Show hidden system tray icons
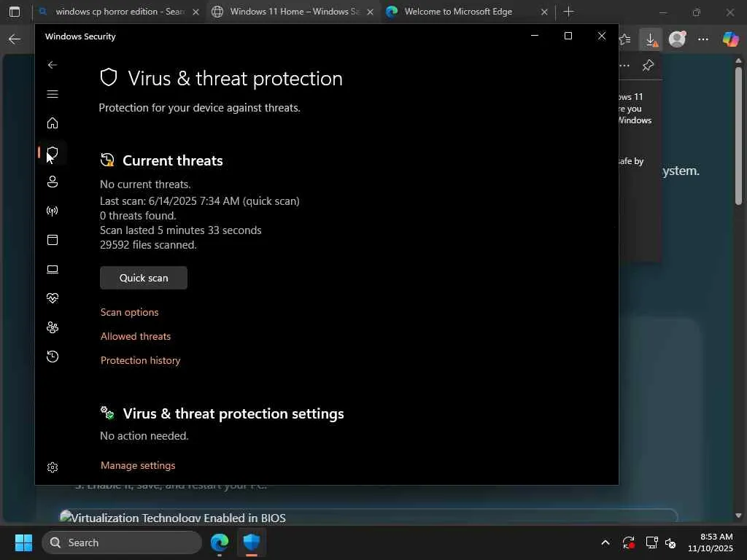 tap(605, 542)
